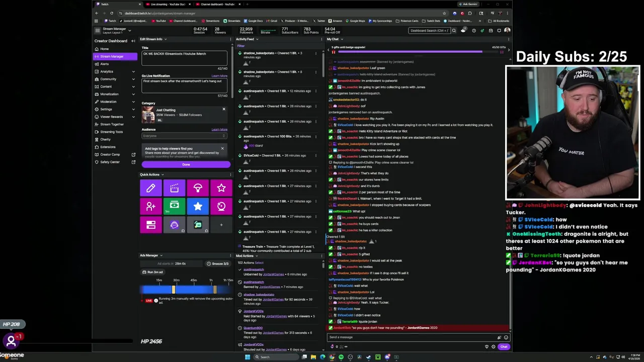Open the hamburger menu beside Stream Manager

98,30
